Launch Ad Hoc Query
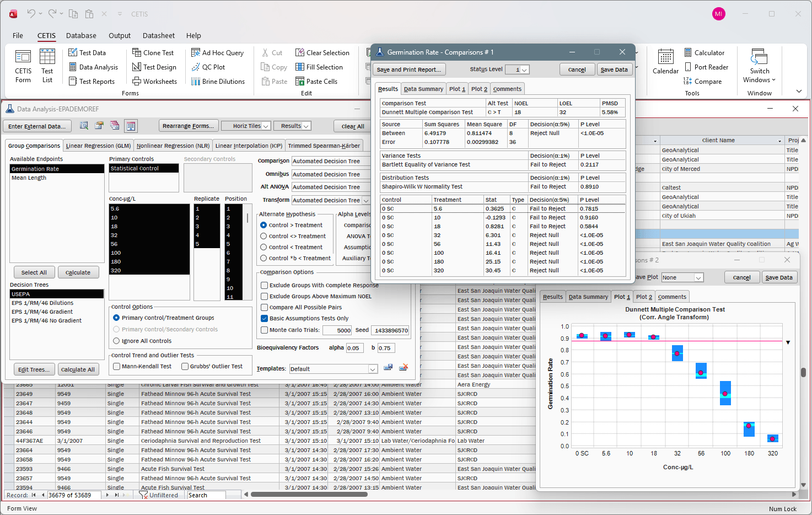 (x=218, y=52)
